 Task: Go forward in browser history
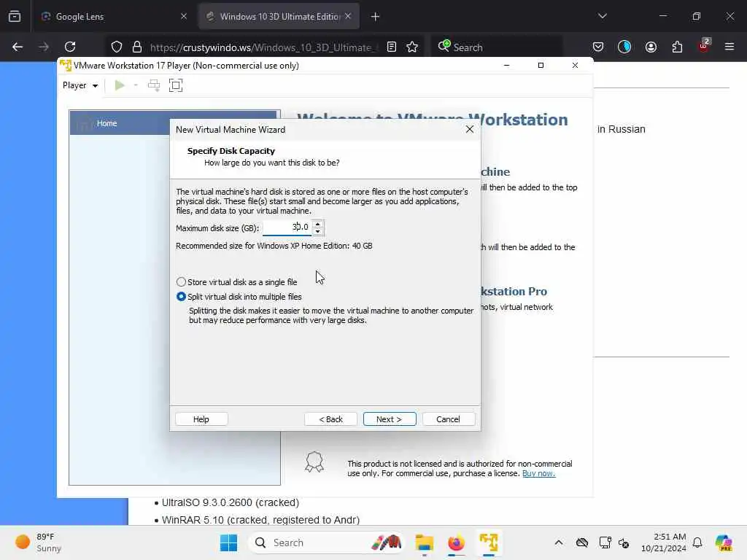click(44, 47)
